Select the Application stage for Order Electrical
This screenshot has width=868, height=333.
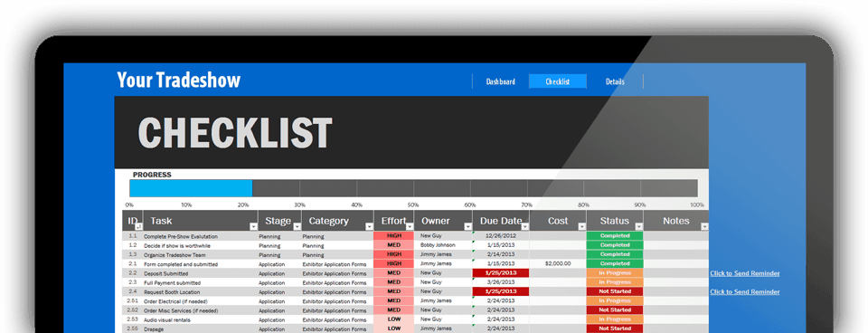click(279, 300)
